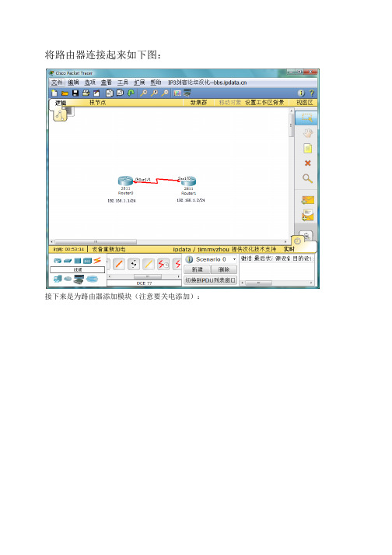Screen dimensions: 392x555
Task: Pick the Delete tool red X
Action: coord(307,163)
